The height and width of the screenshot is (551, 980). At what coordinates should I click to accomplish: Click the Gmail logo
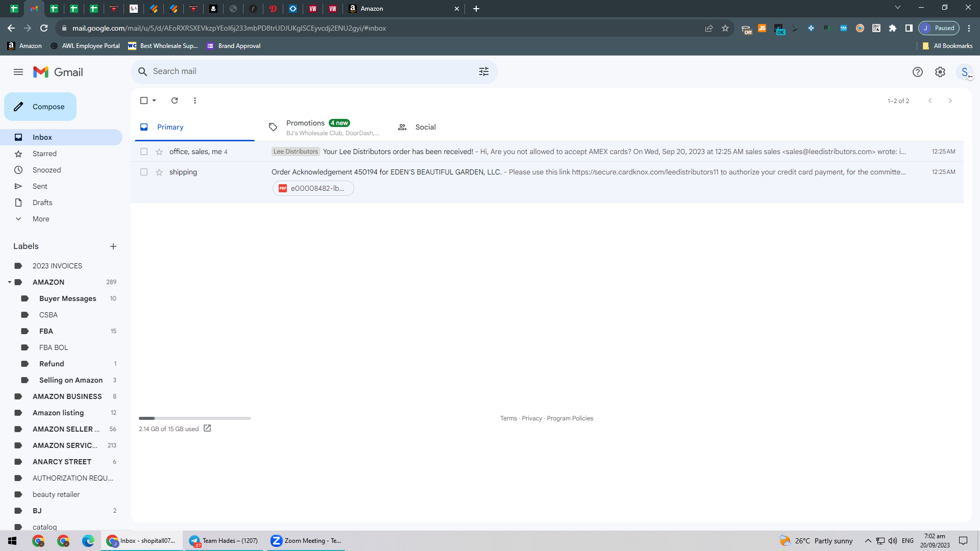point(58,72)
